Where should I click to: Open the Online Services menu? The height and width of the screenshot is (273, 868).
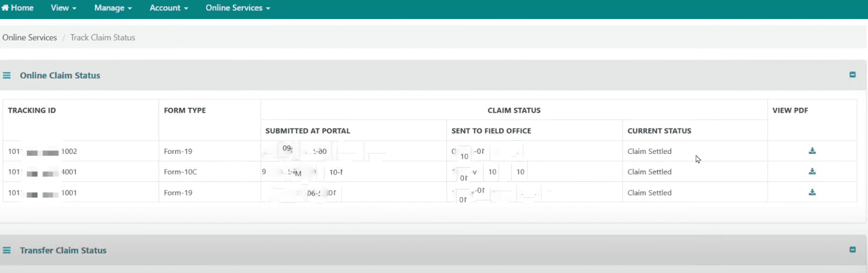pos(238,8)
